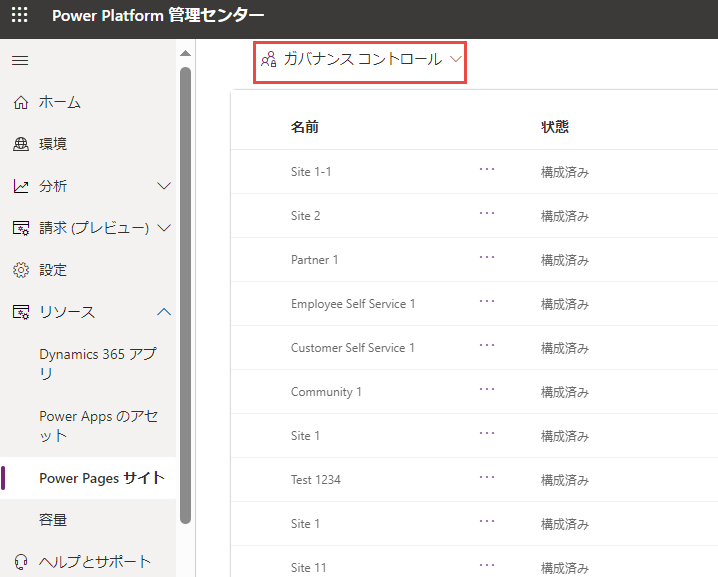718x577 pixels.
Task: Open more options for Site 2
Action: (x=487, y=213)
